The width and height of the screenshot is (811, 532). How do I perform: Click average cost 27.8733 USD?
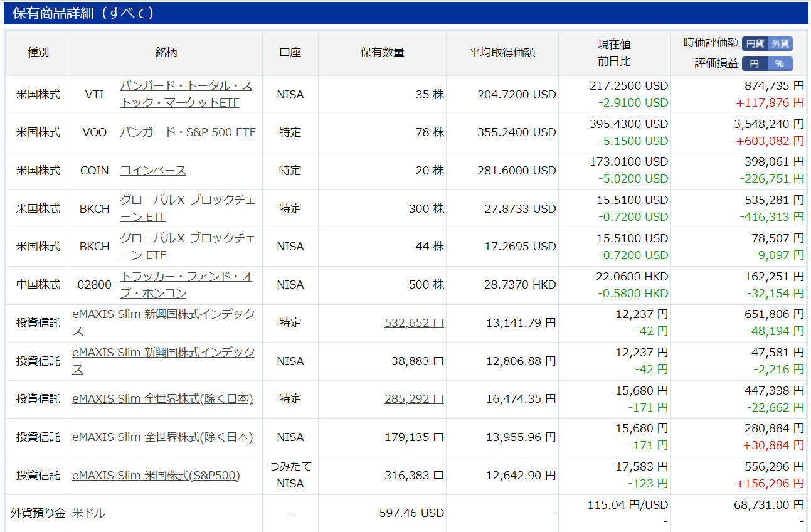click(520, 208)
